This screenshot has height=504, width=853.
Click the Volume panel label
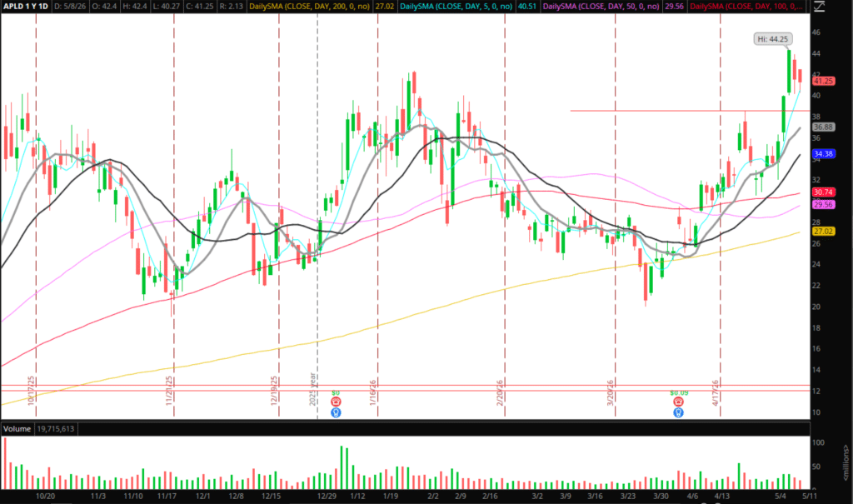pos(17,429)
